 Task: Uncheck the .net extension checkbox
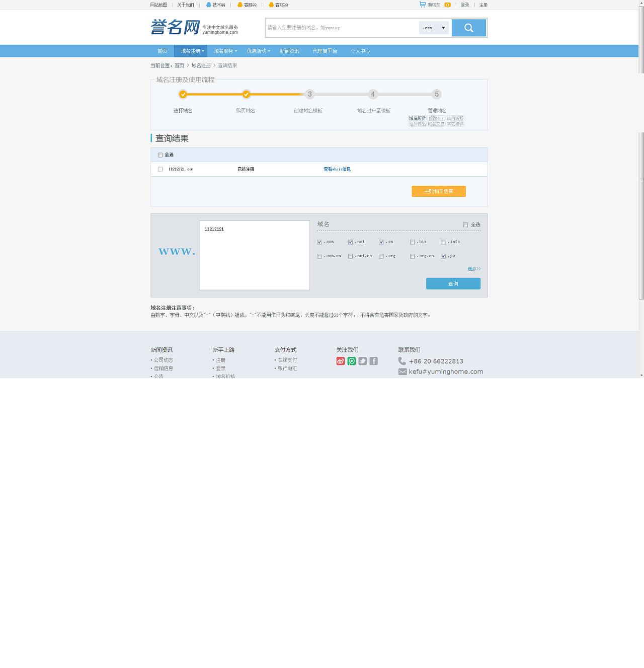coord(350,242)
